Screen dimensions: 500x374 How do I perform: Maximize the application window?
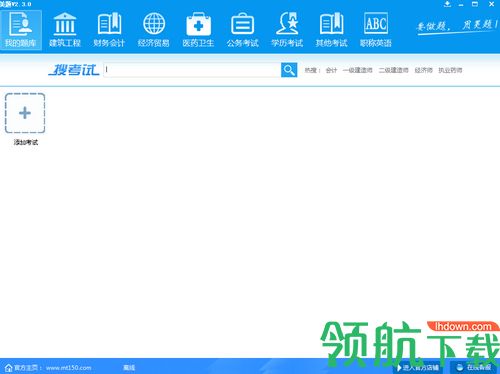[x=475, y=4]
